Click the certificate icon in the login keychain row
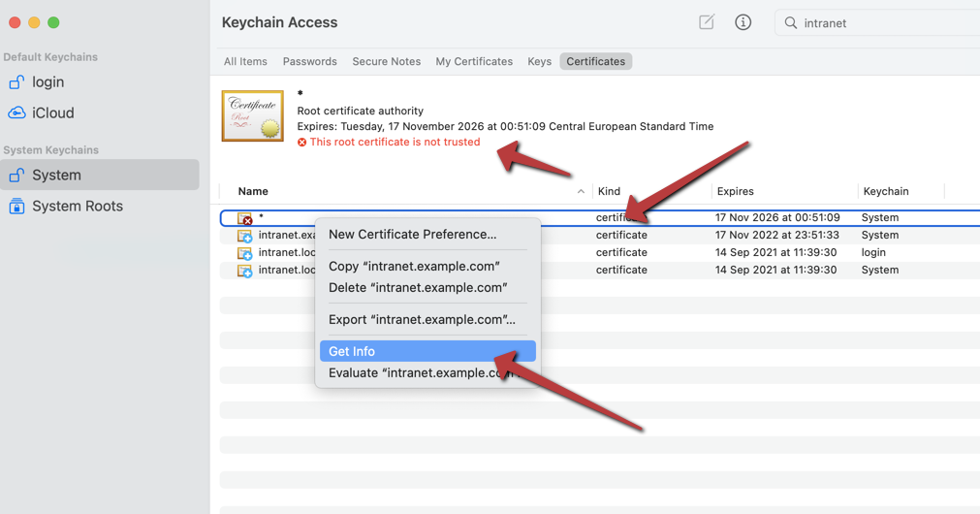980x514 pixels. (244, 253)
